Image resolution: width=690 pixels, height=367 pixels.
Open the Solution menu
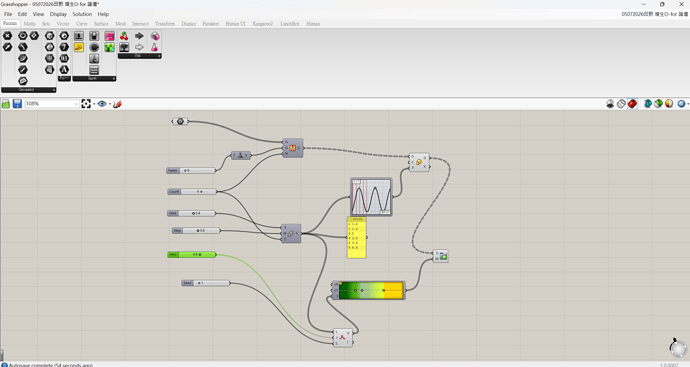coord(82,14)
